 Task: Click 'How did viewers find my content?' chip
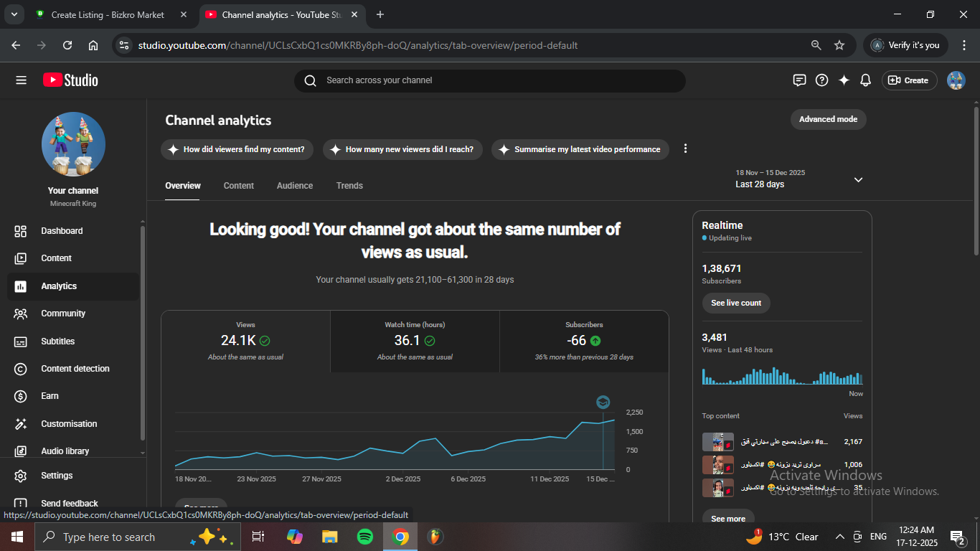pos(237,149)
